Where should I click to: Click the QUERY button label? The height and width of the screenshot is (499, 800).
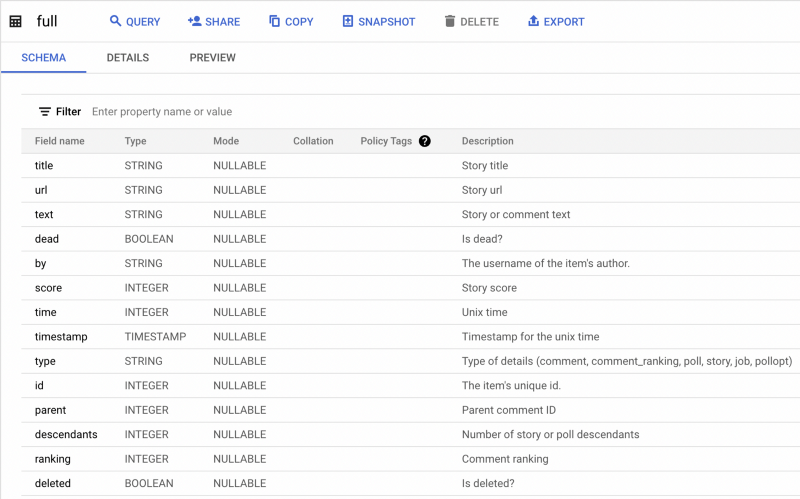[x=143, y=22]
